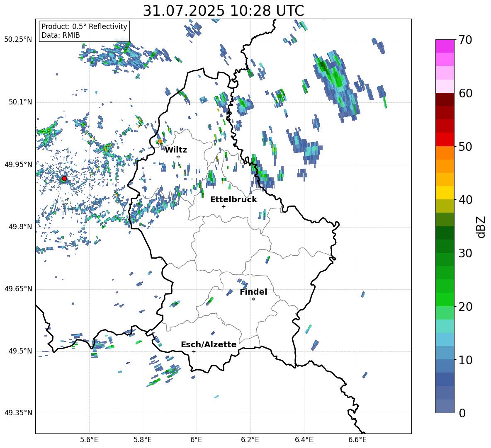
Task: Click the Ettelbruck city label
Action: pos(233,200)
